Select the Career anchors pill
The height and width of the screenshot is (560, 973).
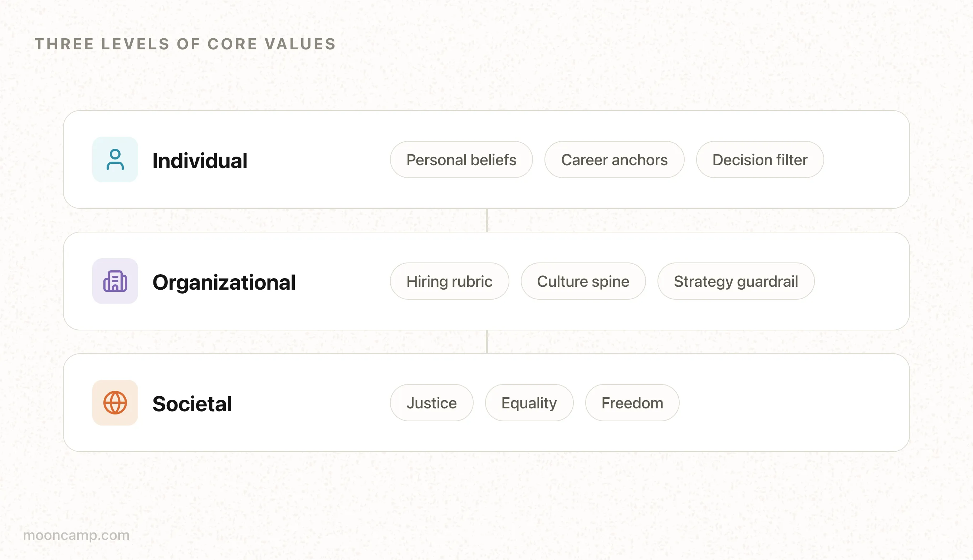pos(615,159)
